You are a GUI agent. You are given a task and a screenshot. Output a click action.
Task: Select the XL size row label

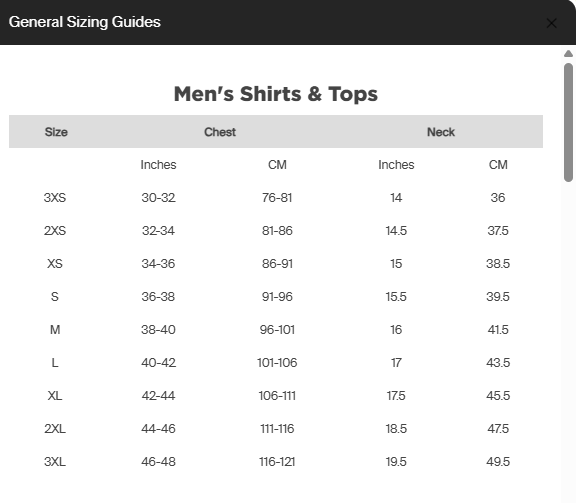pos(55,396)
